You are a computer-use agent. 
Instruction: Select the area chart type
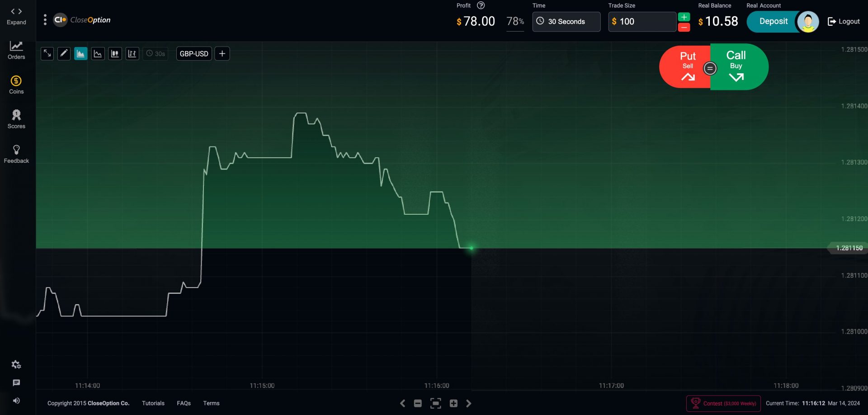click(x=81, y=54)
